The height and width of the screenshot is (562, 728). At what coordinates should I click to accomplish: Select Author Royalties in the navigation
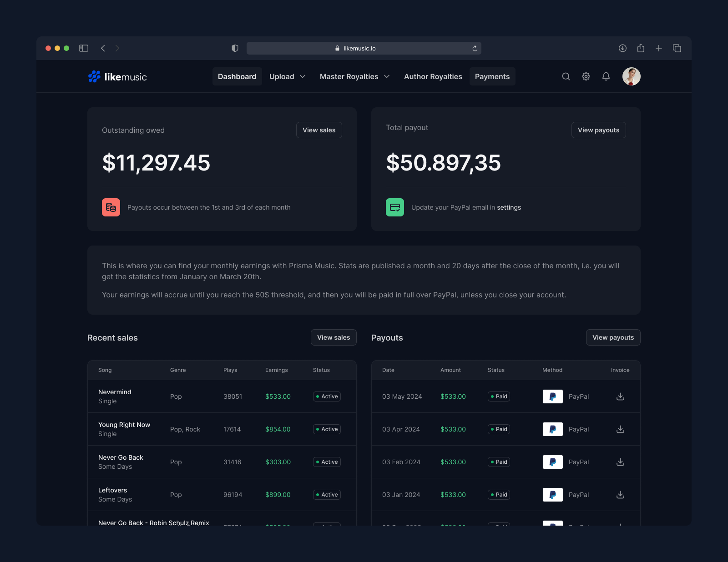(x=433, y=76)
